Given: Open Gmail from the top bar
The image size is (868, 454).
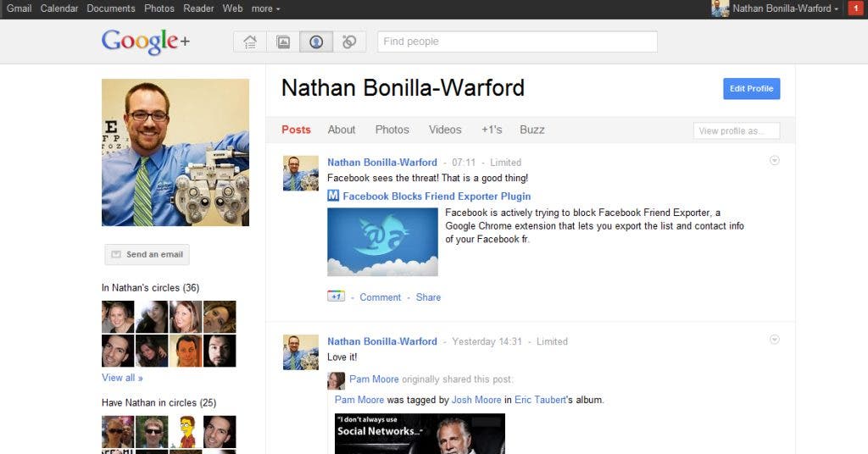Looking at the screenshot, I should coord(19,8).
